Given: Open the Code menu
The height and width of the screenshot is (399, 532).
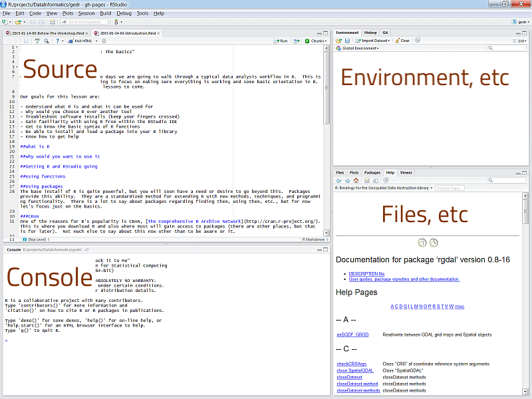Looking at the screenshot, I should (x=35, y=13).
